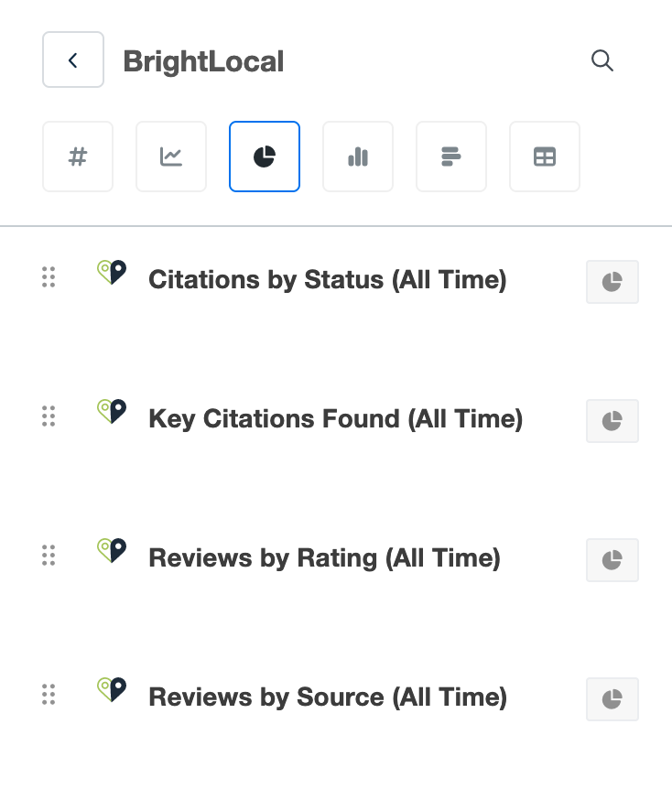Select the line chart widget type
Image resolution: width=672 pixels, height=789 pixels.
point(171,157)
